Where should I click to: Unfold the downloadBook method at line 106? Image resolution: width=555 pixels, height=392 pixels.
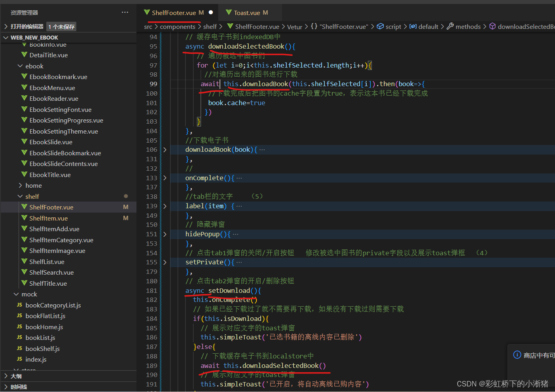point(165,150)
